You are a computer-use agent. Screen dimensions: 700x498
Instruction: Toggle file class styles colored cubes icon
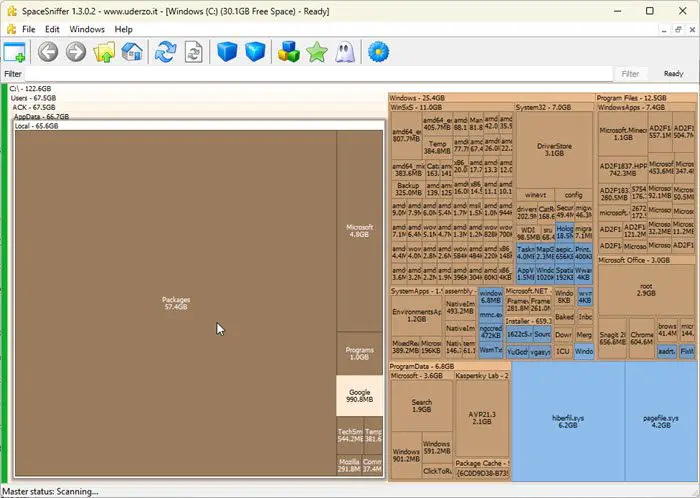pos(289,52)
